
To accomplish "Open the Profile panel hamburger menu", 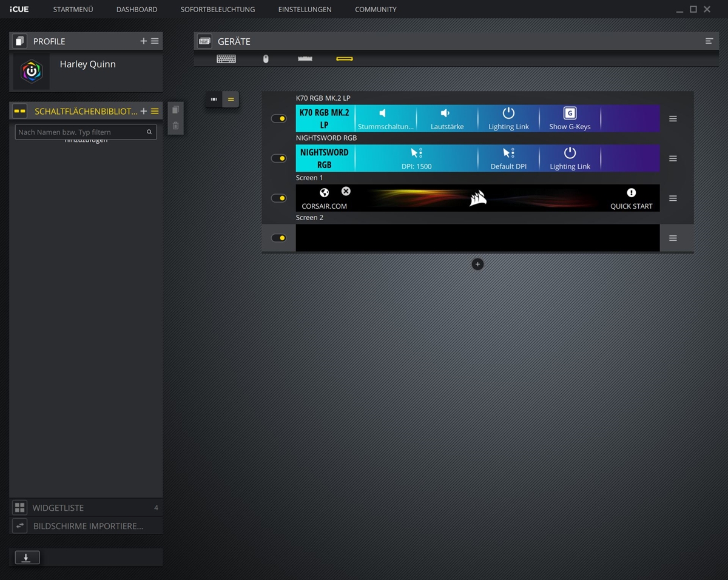I will tap(155, 41).
